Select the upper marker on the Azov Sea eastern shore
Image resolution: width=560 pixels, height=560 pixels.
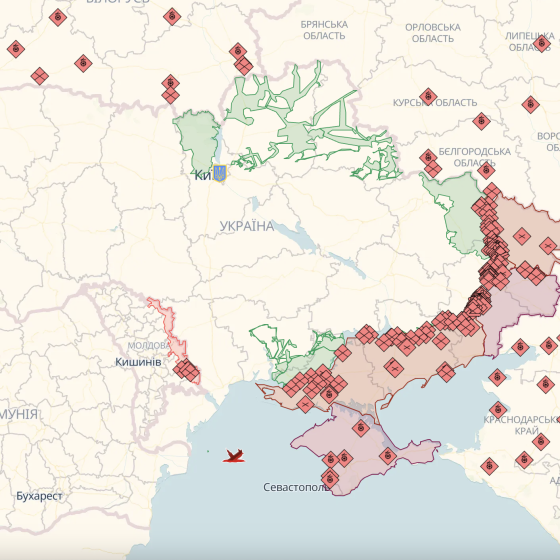coord(498,378)
